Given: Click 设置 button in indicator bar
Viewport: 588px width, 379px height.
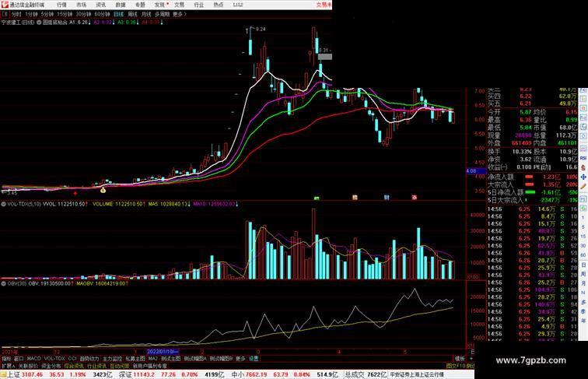Looking at the screenshot, I should click(x=254, y=359).
